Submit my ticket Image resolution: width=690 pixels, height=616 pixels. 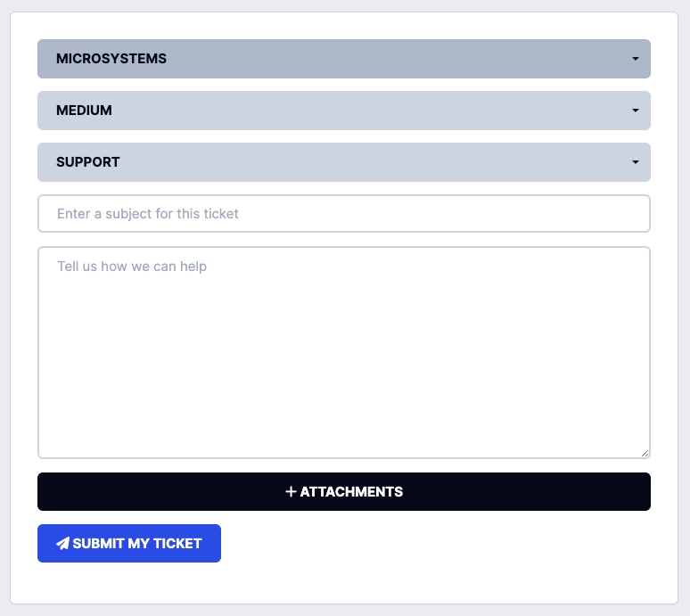pos(129,544)
